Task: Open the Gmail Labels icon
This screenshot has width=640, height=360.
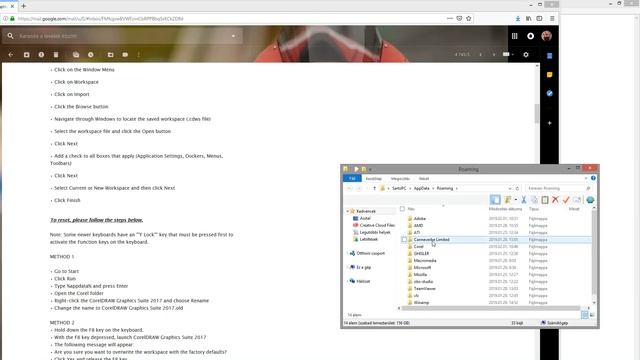Action: [x=125, y=54]
